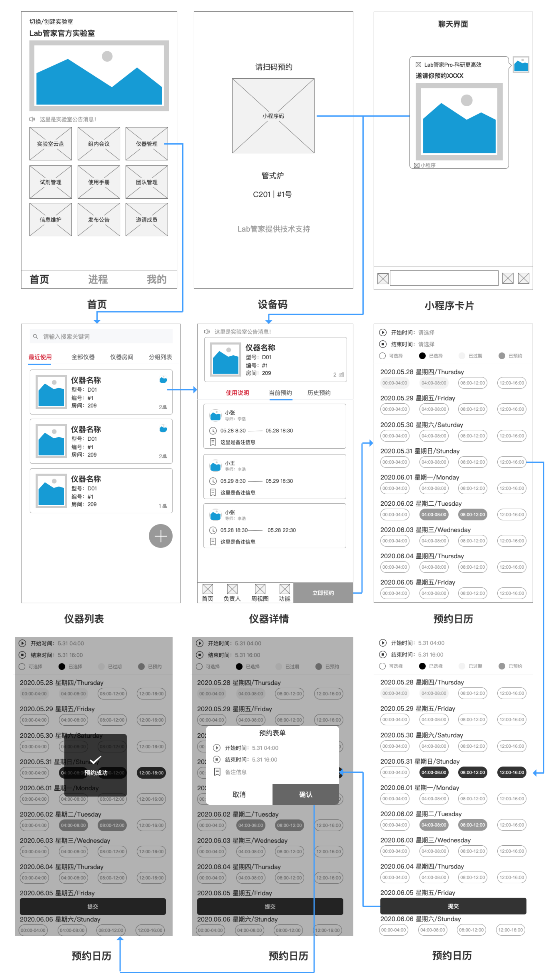Click 提交 in the unshaded filled calendar
Screen dimensions: 551x980
tap(453, 906)
